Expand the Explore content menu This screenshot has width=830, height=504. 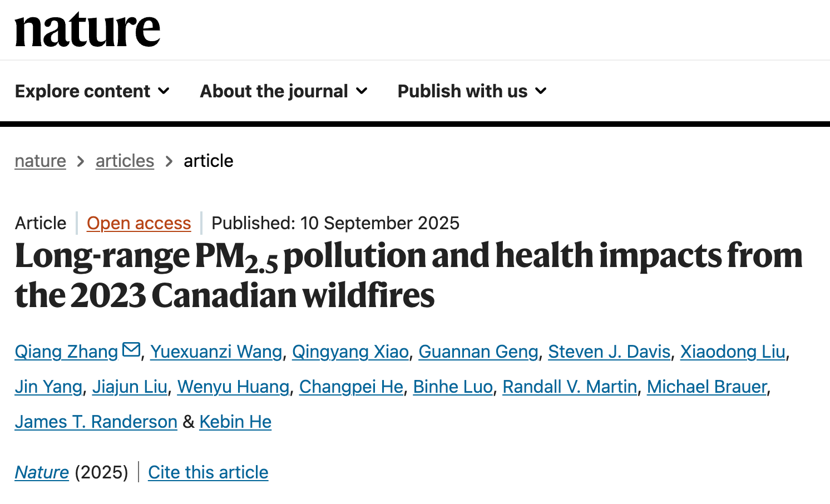(x=92, y=91)
